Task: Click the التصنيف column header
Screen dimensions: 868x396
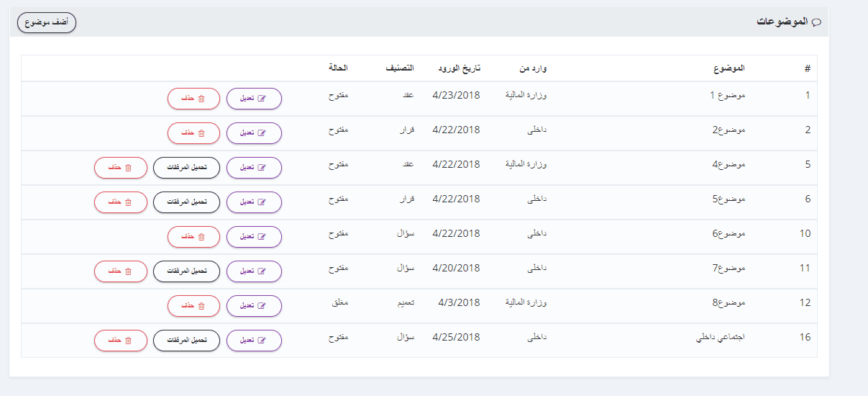Action: (x=399, y=68)
